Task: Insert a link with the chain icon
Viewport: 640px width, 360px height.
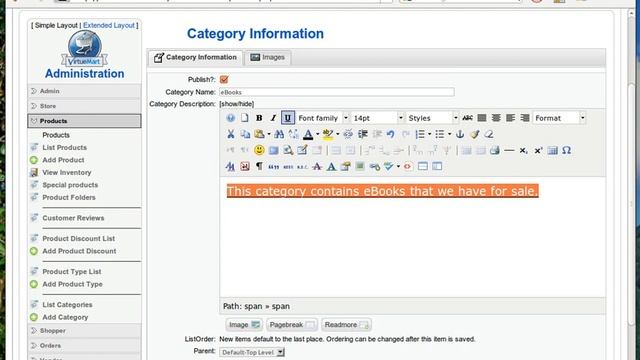Action: click(x=374, y=166)
